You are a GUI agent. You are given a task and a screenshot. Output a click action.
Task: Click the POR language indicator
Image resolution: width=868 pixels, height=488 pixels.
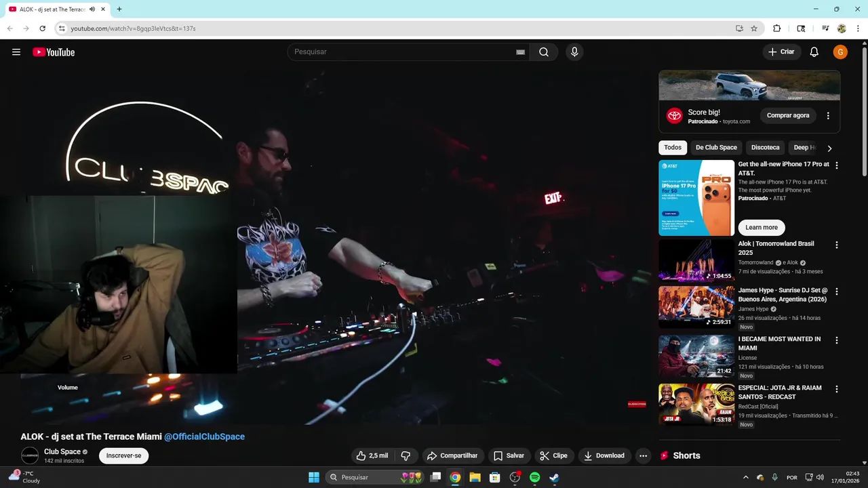[792, 477]
